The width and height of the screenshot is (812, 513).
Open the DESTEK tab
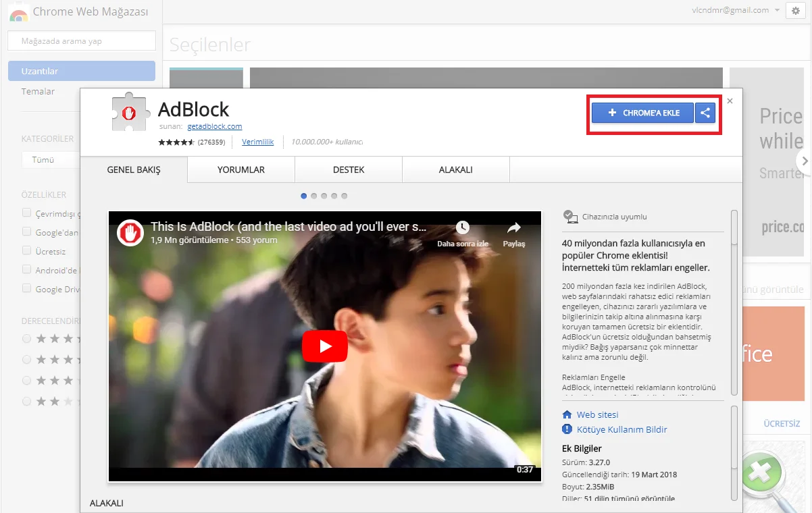click(x=349, y=170)
